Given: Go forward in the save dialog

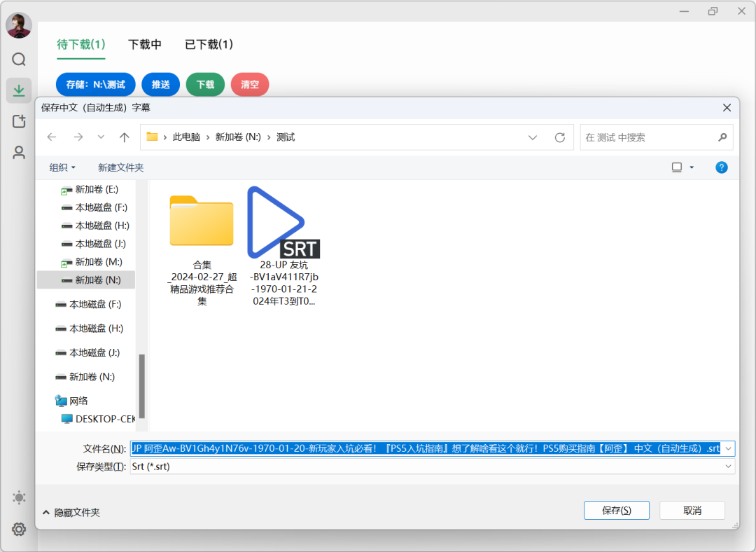Looking at the screenshot, I should 78,137.
